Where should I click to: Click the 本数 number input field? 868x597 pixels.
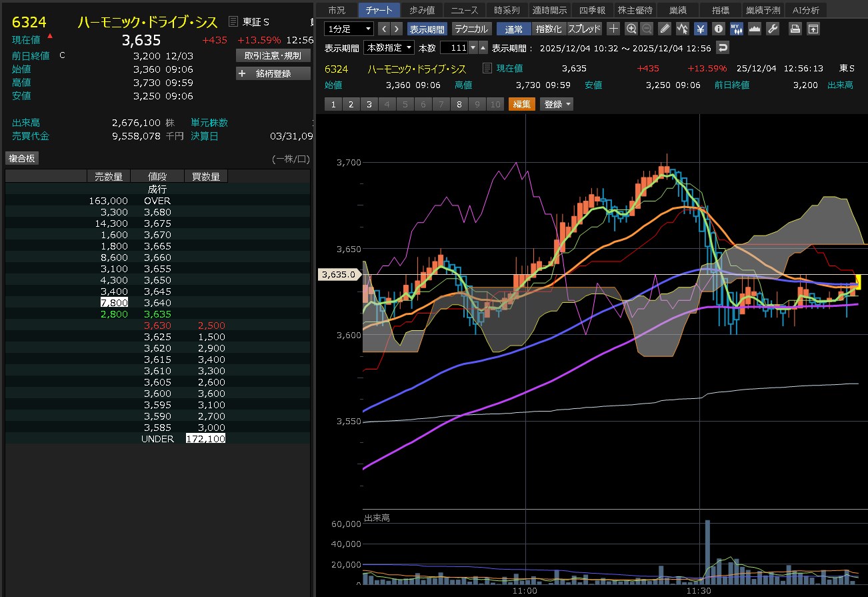[x=453, y=47]
